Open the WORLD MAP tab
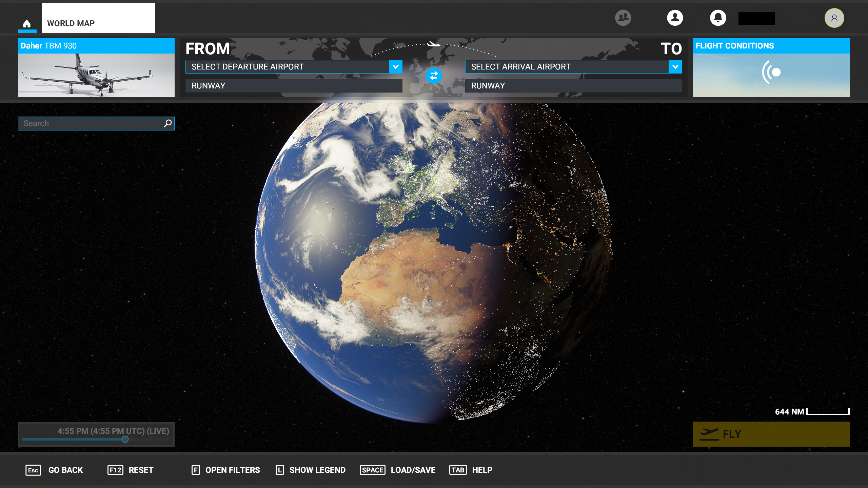The width and height of the screenshot is (868, 488). [98, 18]
